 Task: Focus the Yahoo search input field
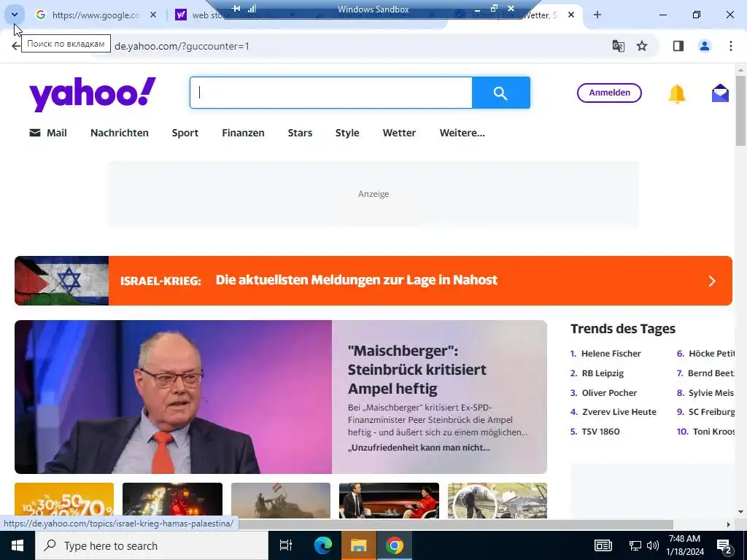click(x=331, y=93)
